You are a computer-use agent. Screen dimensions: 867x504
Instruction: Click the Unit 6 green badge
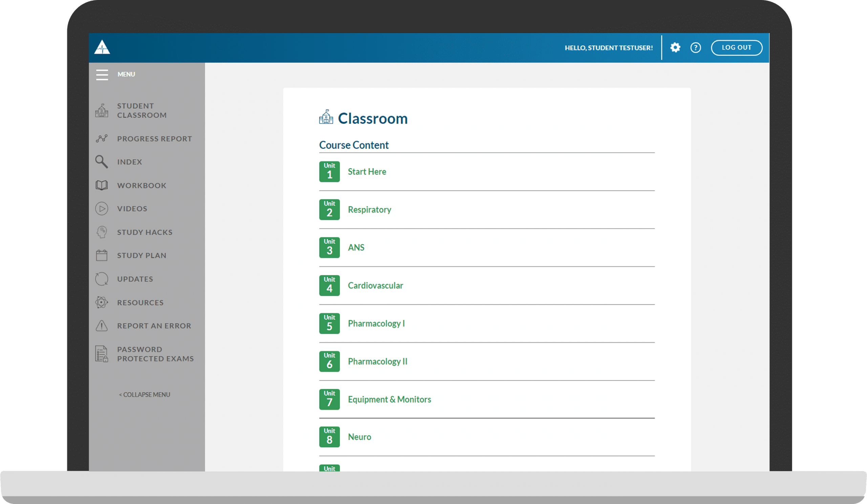point(329,361)
